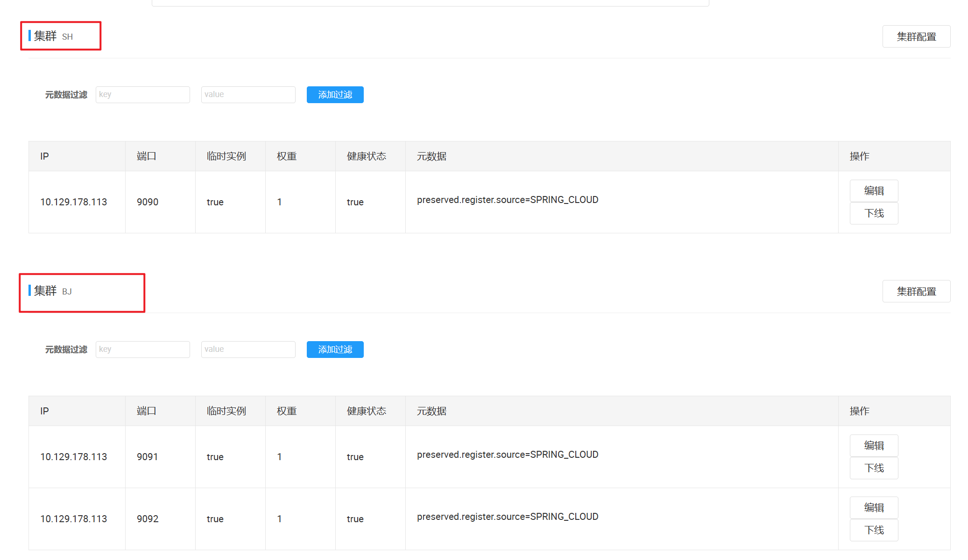Take the port 9091 instance offline
968x560 pixels.
(873, 468)
